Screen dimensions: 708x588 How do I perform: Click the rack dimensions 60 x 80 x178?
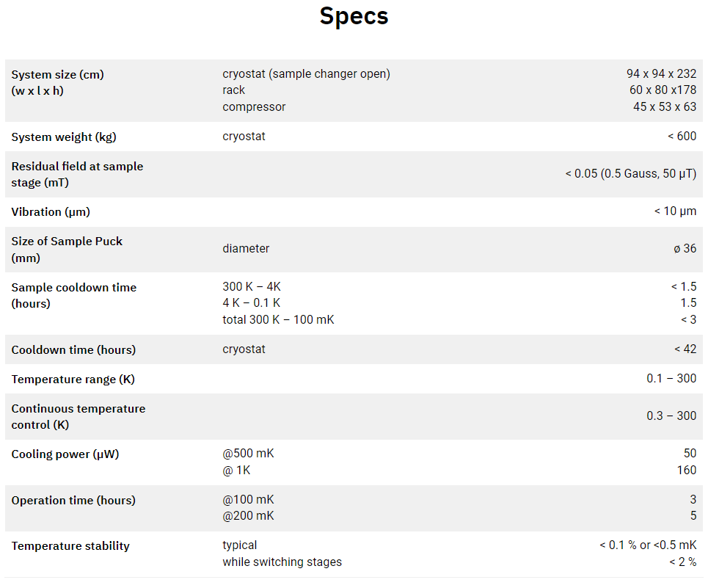click(x=663, y=90)
